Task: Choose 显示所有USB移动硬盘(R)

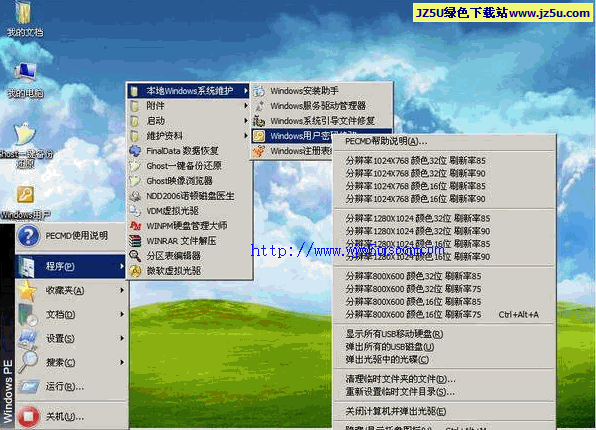Action: [444, 334]
